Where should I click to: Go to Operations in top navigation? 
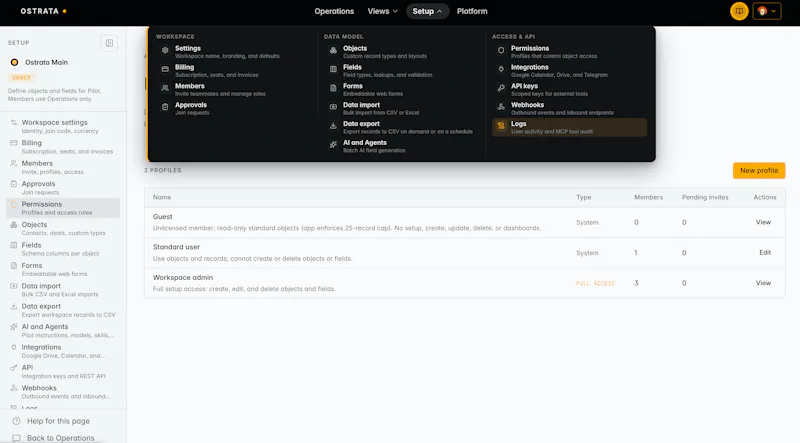(x=334, y=11)
